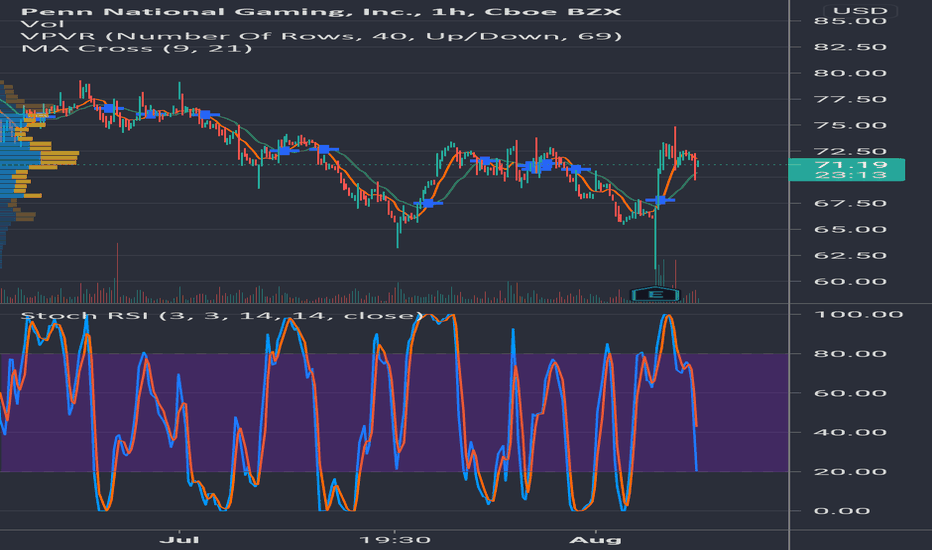The width and height of the screenshot is (932, 550).
Task: Click the 40.00 Stoch RSI axis label
Action: (850, 432)
